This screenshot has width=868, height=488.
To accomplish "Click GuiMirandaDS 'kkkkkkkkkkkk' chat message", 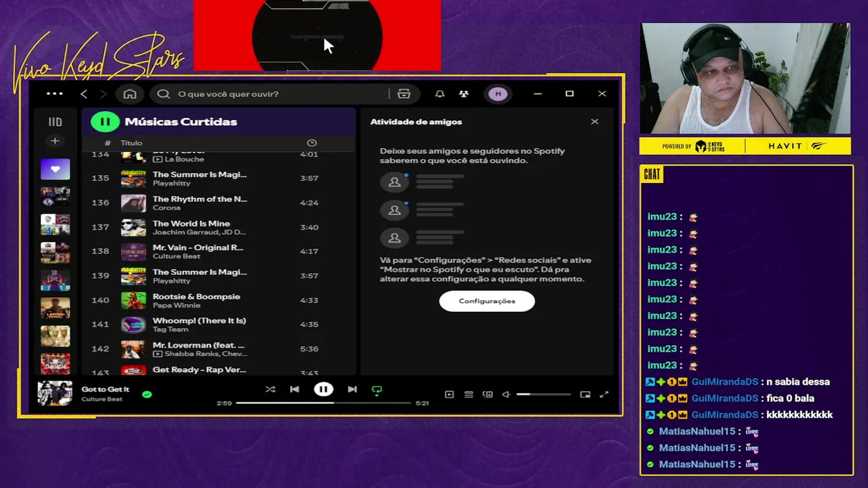I will tap(739, 415).
